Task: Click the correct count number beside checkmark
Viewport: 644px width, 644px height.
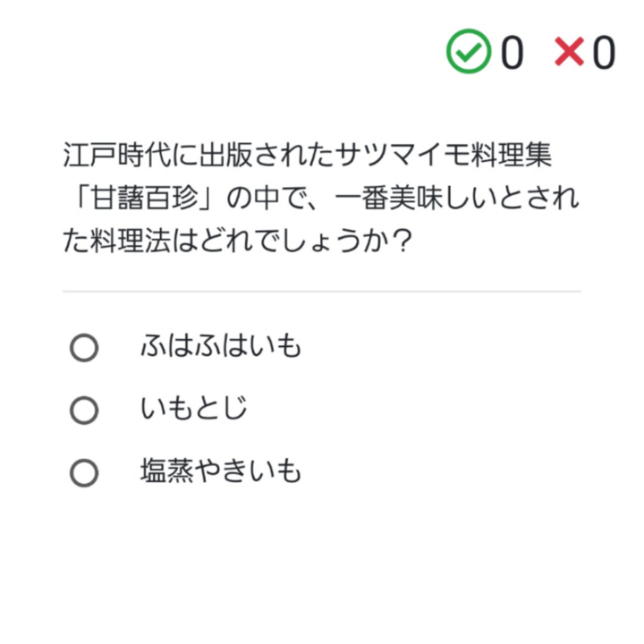Action: coord(511,53)
